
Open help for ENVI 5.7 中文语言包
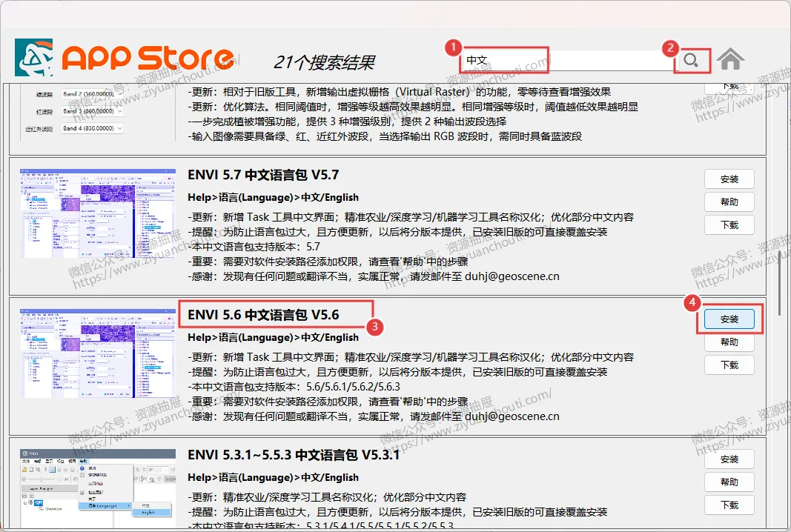click(x=729, y=202)
